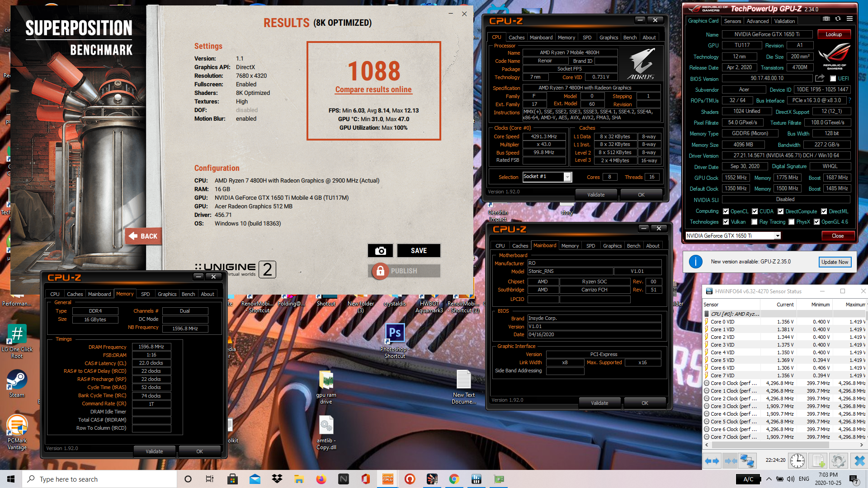This screenshot has height=488, width=868.
Task: Switch to the Sensors tab in GPU-Z
Action: (732, 21)
